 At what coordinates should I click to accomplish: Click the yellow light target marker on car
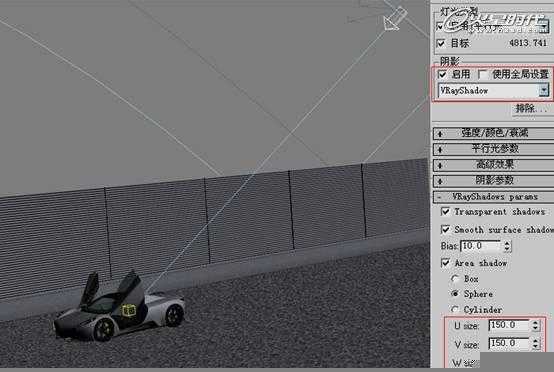click(129, 310)
